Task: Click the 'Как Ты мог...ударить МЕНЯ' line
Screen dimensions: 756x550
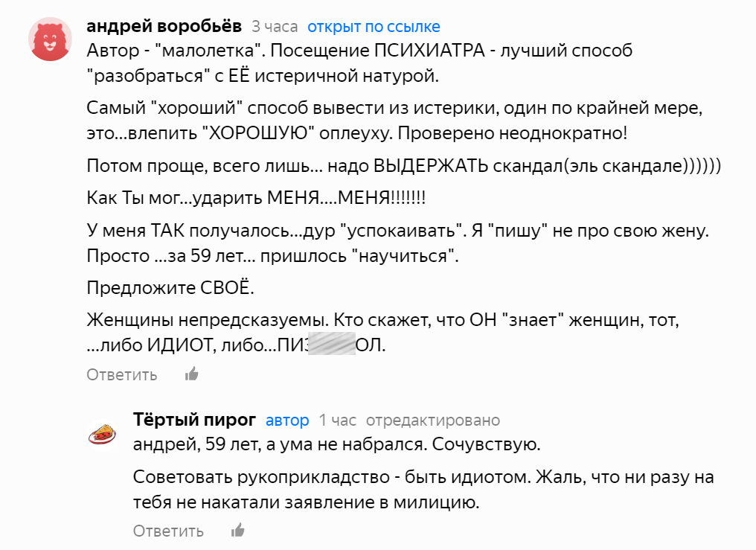Action: (x=256, y=198)
